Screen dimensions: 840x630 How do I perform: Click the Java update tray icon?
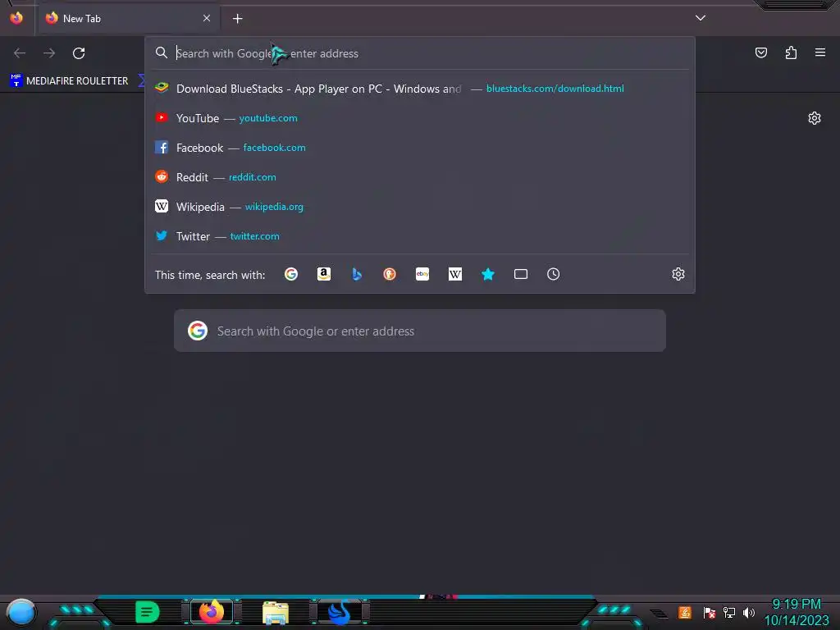(685, 612)
